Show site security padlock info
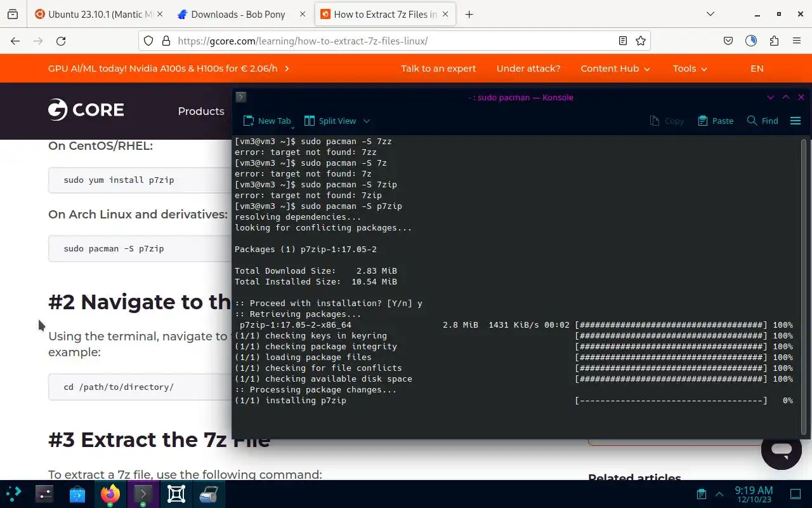The width and height of the screenshot is (812, 508). (166, 41)
